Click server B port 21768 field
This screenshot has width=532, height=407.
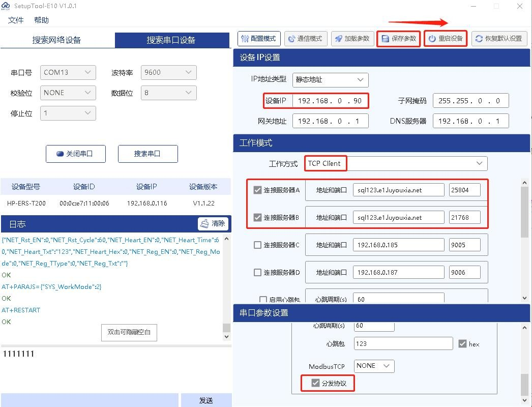[464, 218]
